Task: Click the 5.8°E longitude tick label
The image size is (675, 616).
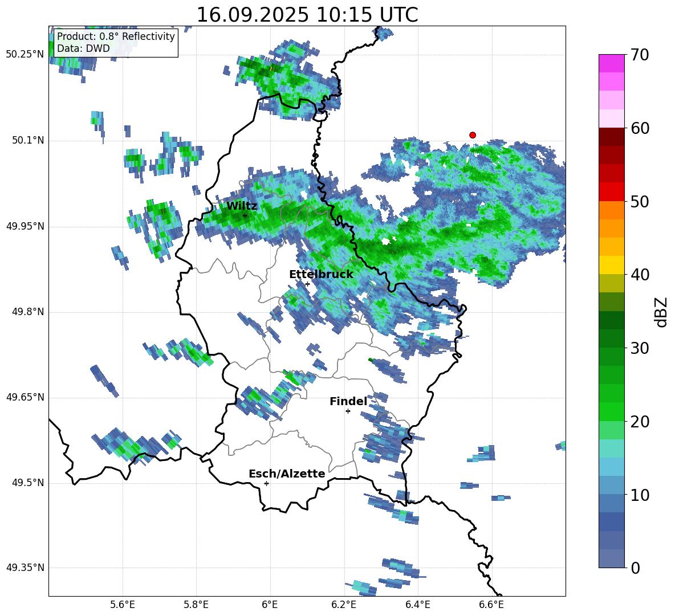Action: pos(196,605)
